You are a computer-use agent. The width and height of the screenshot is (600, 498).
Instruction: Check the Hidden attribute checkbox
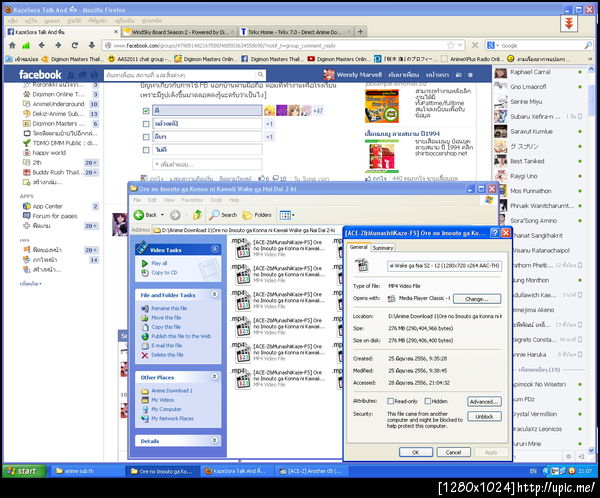click(x=426, y=400)
